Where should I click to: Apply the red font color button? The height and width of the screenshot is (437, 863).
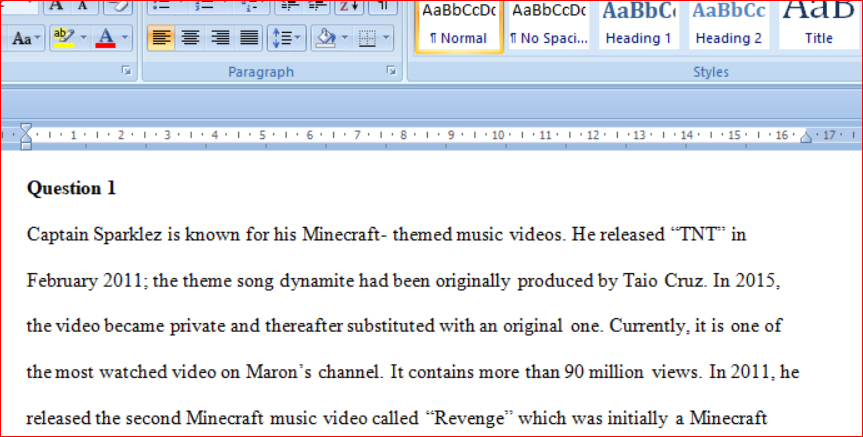[106, 38]
